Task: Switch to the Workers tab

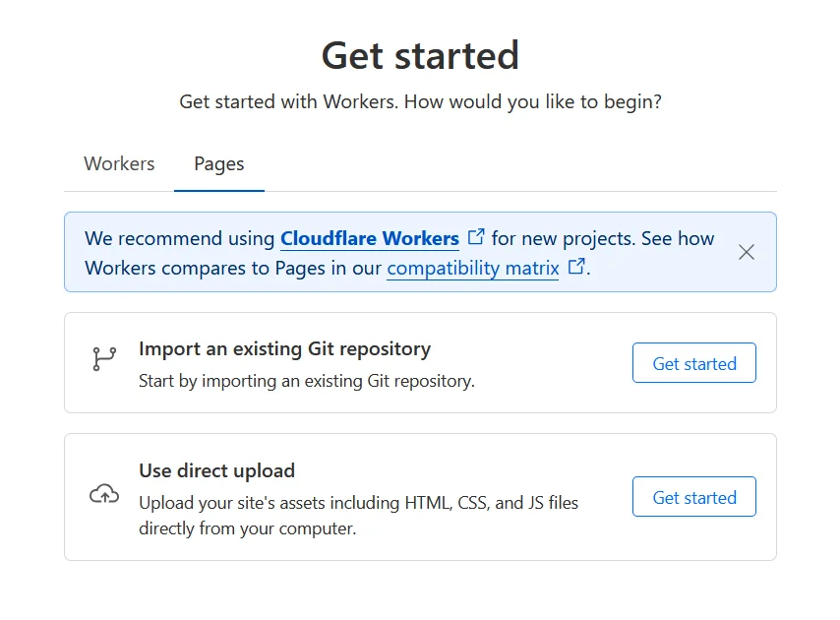Action: (118, 163)
